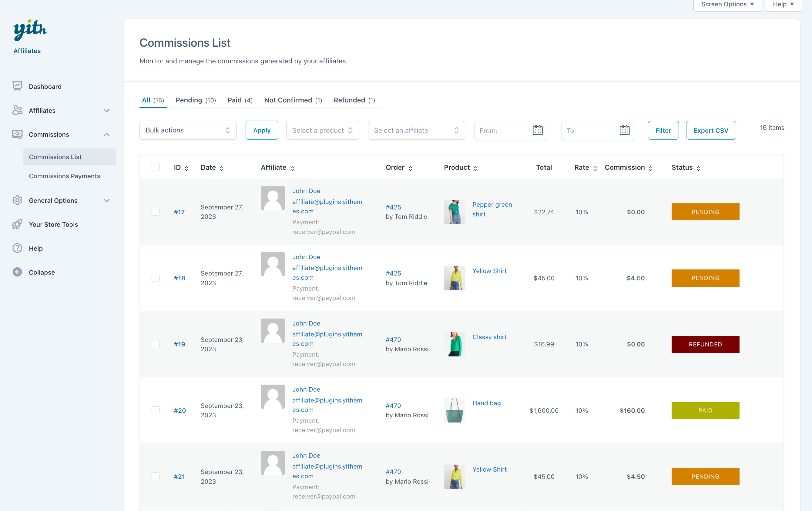Open calendar icon in From date field
The image size is (812, 511).
537,130
